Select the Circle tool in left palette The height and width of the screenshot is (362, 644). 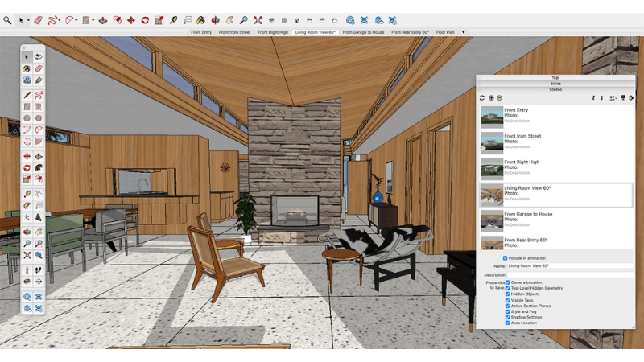(x=27, y=118)
